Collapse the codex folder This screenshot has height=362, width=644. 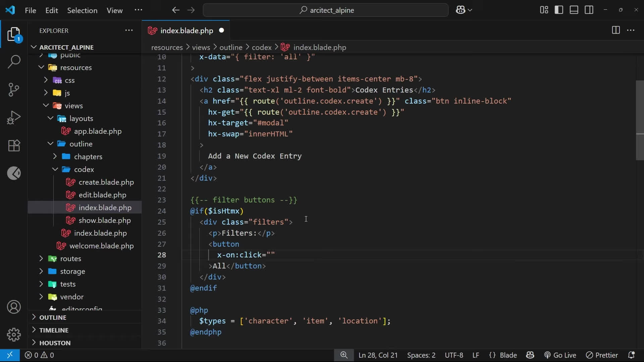point(84,169)
